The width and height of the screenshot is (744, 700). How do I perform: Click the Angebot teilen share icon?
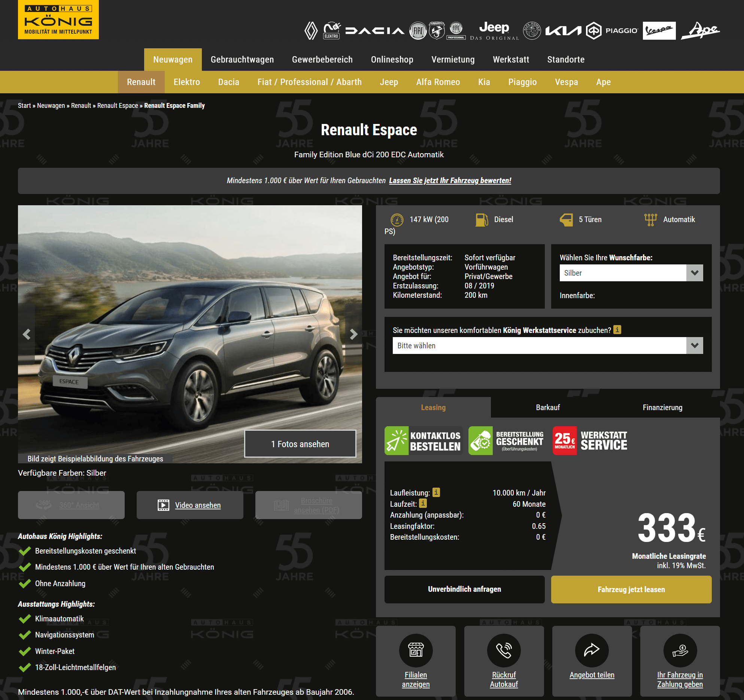pos(592,650)
